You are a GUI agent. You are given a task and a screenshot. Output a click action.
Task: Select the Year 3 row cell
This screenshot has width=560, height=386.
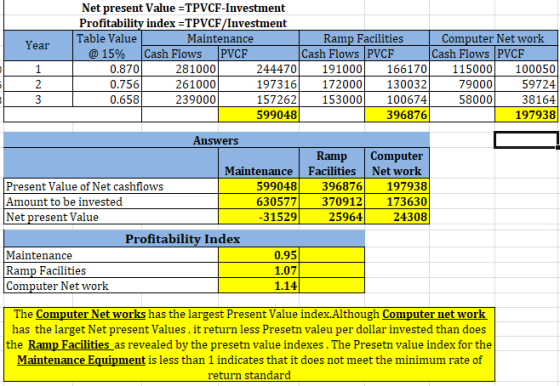click(38, 99)
